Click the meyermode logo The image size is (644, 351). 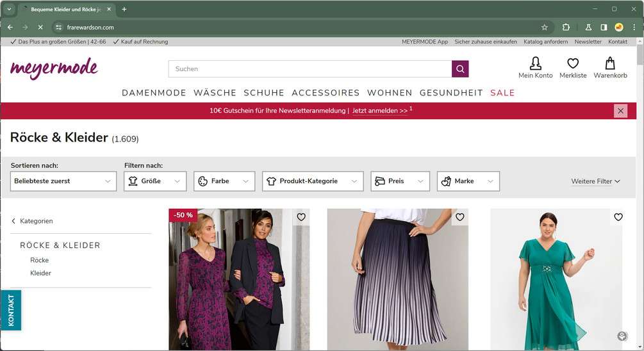click(x=54, y=68)
